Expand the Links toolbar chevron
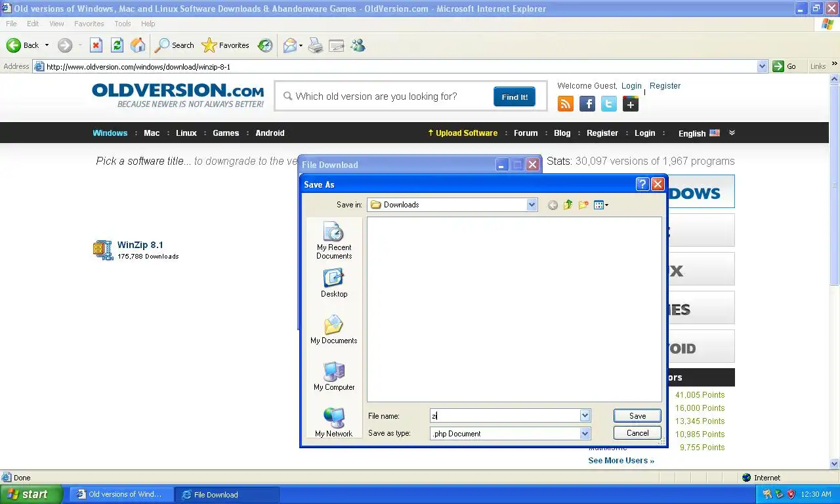Image resolution: width=840 pixels, height=504 pixels. pos(835,64)
